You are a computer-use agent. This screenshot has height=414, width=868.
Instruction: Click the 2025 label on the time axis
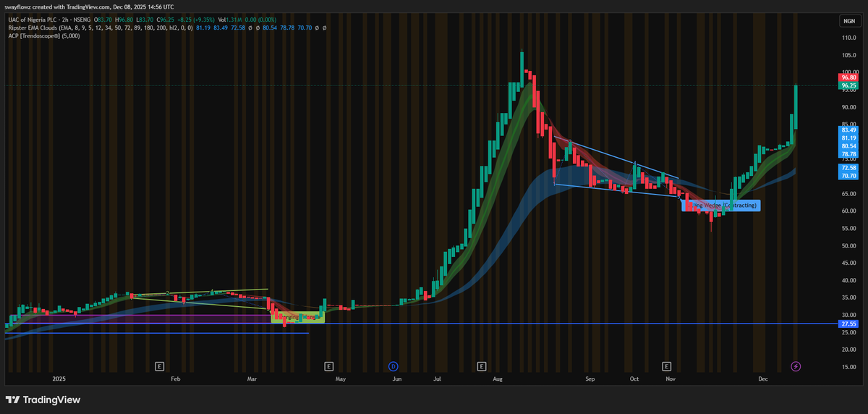click(x=59, y=379)
